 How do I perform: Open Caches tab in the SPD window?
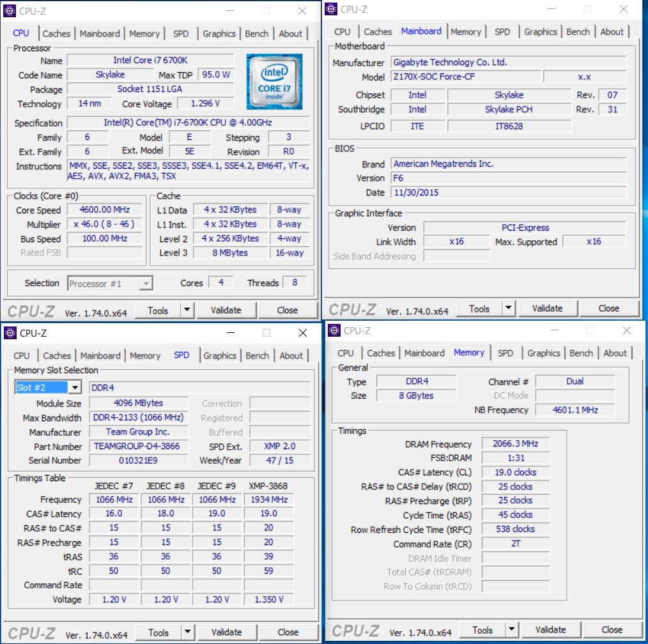click(x=57, y=356)
